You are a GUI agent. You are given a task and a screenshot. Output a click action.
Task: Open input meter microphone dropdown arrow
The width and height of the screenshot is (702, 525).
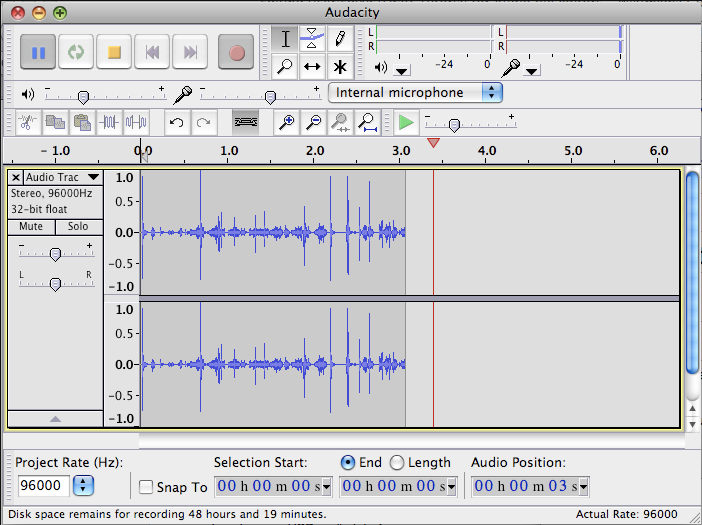[531, 71]
